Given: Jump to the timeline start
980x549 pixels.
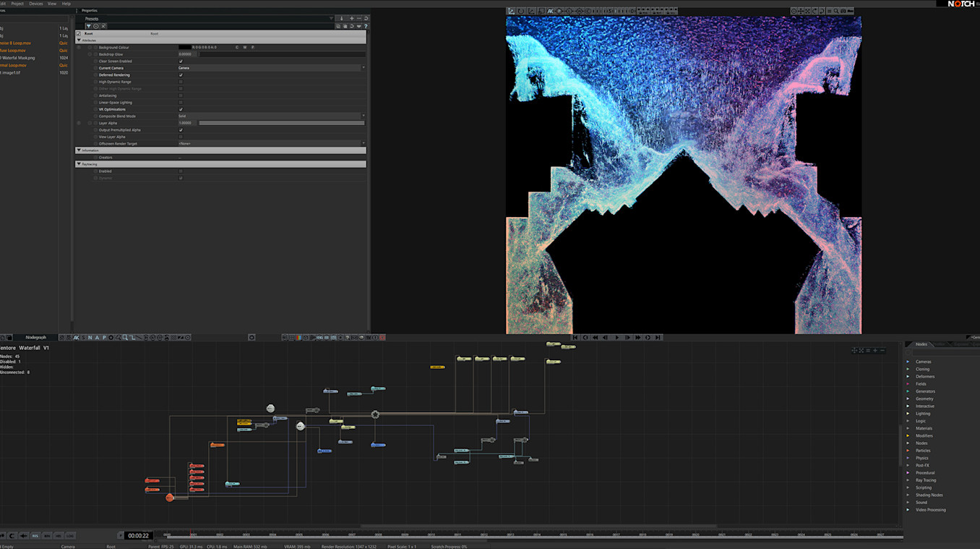Looking at the screenshot, I should point(575,337).
